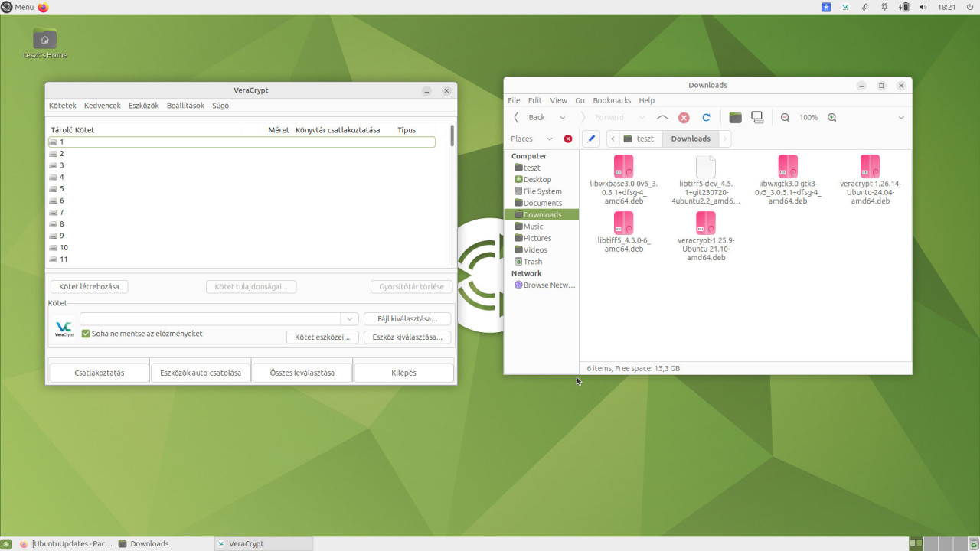Reload the Downloads folder view

click(706, 117)
